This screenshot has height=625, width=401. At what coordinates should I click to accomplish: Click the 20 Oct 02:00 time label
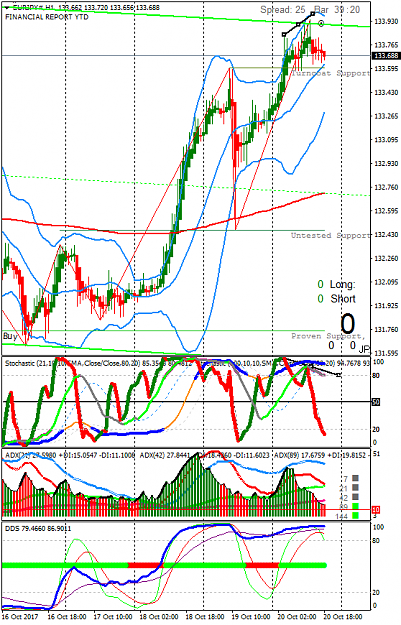[x=297, y=617]
